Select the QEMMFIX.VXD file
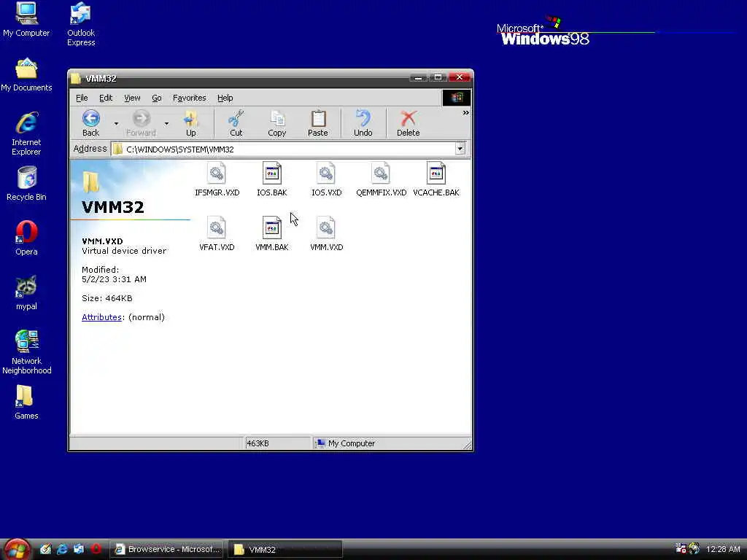Image resolution: width=747 pixels, height=560 pixels. point(381,179)
